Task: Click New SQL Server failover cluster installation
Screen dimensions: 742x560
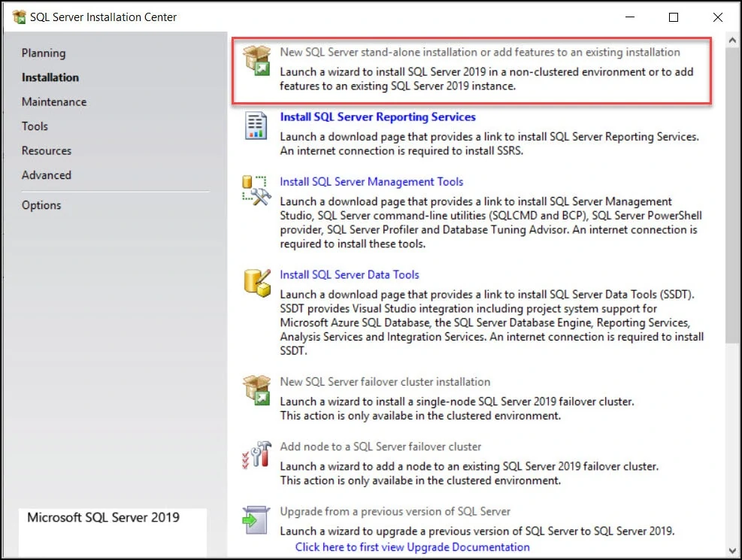Action: [x=385, y=382]
